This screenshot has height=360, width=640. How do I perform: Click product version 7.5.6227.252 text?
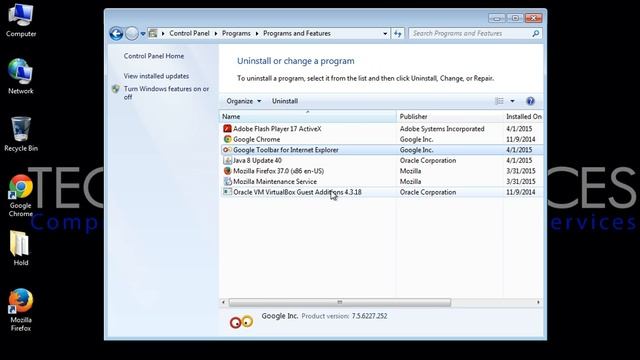(x=369, y=316)
